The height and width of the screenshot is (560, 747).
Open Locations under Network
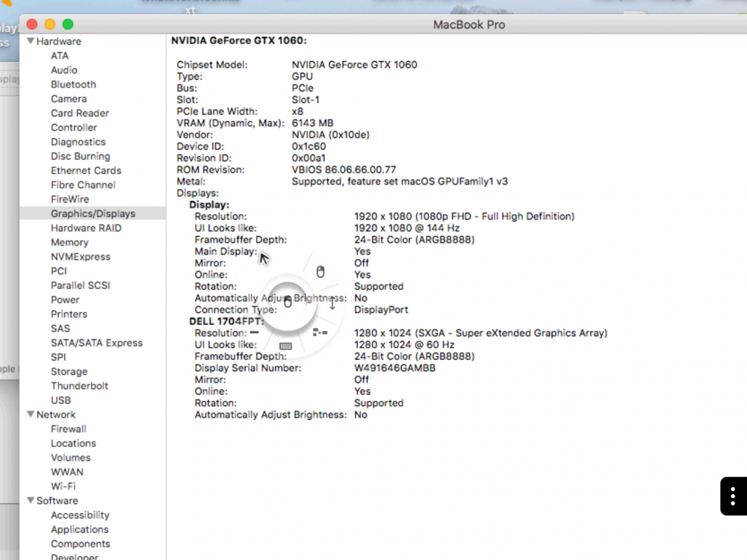coord(73,443)
